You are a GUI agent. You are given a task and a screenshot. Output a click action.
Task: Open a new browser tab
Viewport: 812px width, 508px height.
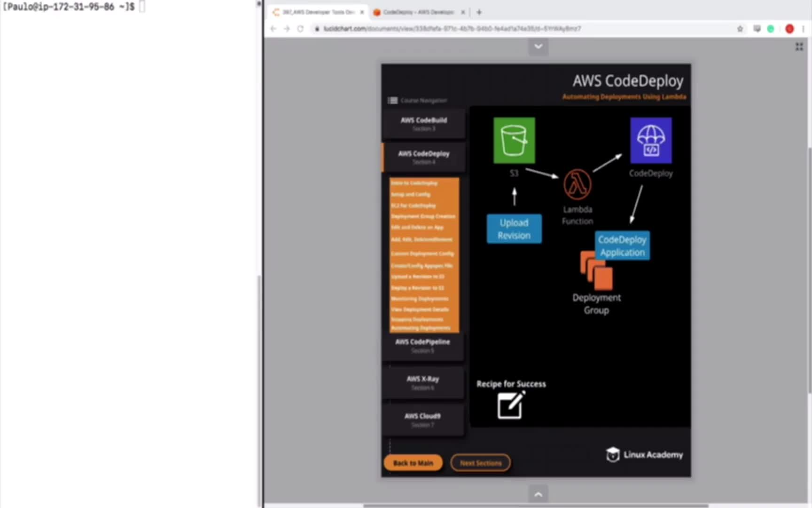click(479, 12)
